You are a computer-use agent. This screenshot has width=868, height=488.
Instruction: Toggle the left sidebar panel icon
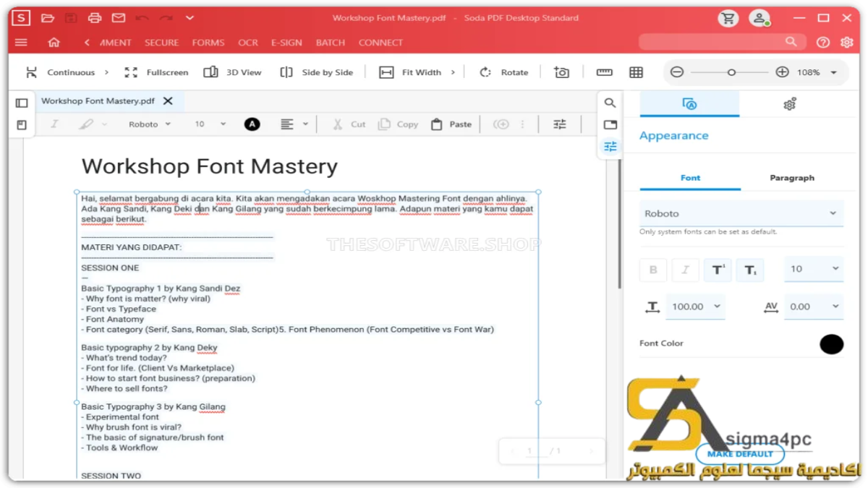[x=22, y=103]
